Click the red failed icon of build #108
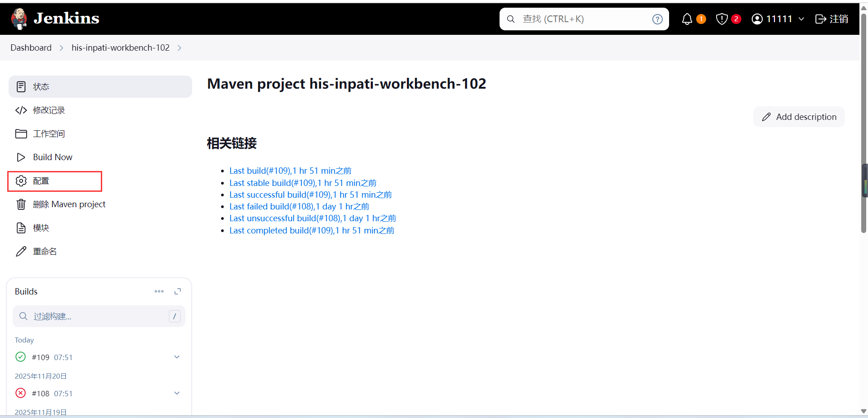 tap(20, 393)
